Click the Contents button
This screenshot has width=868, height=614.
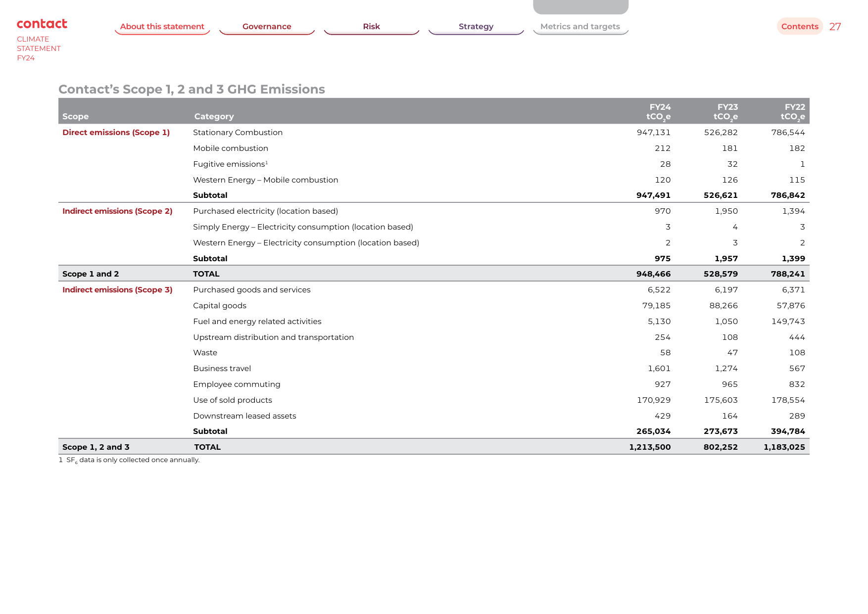coord(800,27)
